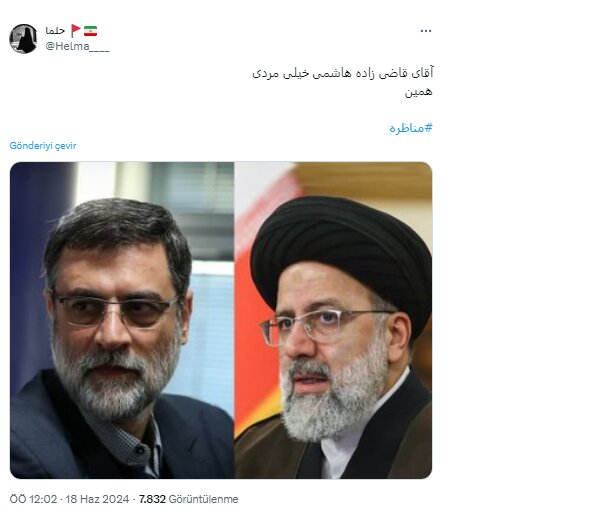Select the first line of Persian tweet text
The width and height of the screenshot is (600, 519).
tap(342, 73)
